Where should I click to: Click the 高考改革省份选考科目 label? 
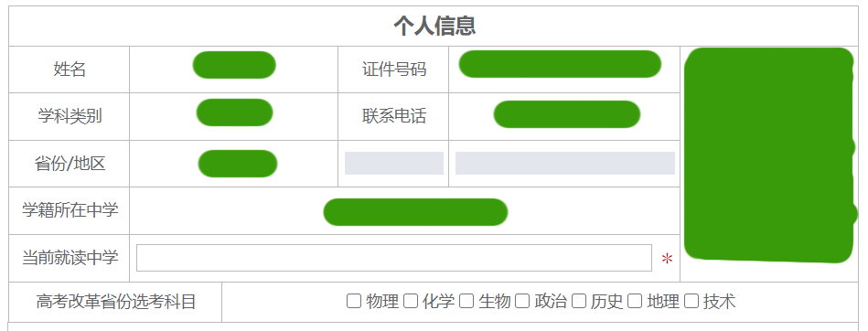[115, 302]
